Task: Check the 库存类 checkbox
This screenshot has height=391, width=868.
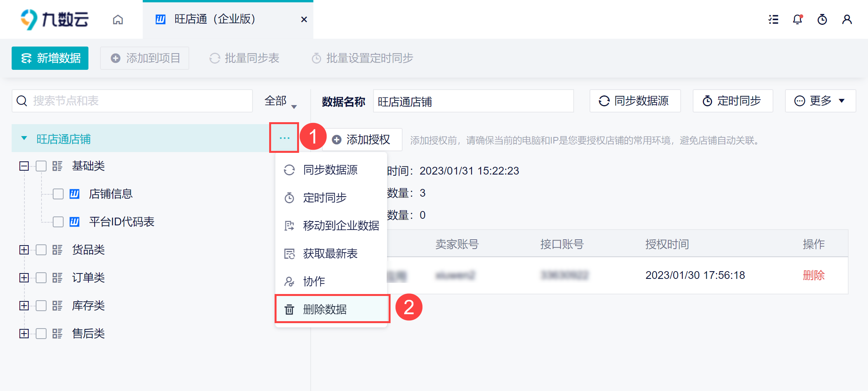Action: 41,306
